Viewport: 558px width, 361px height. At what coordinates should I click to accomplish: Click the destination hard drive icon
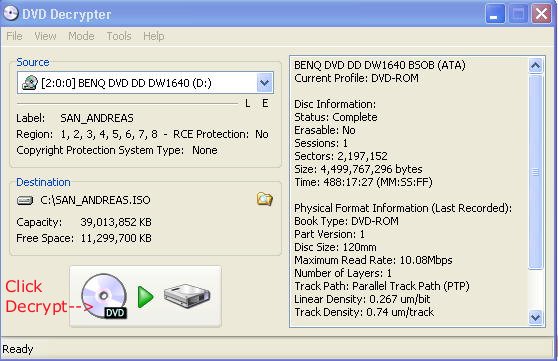pyautogui.click(x=25, y=200)
